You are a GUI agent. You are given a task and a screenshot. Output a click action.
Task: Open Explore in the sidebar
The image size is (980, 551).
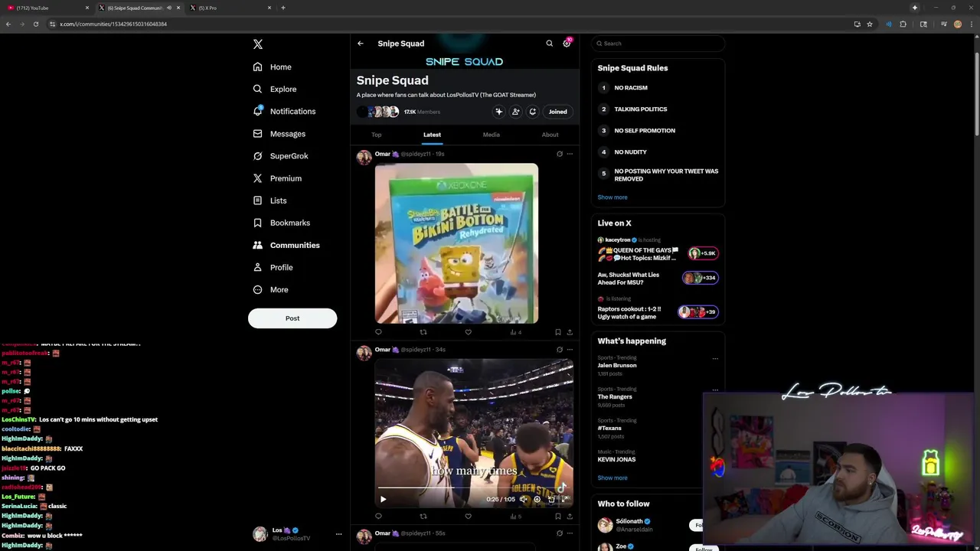pyautogui.click(x=275, y=90)
